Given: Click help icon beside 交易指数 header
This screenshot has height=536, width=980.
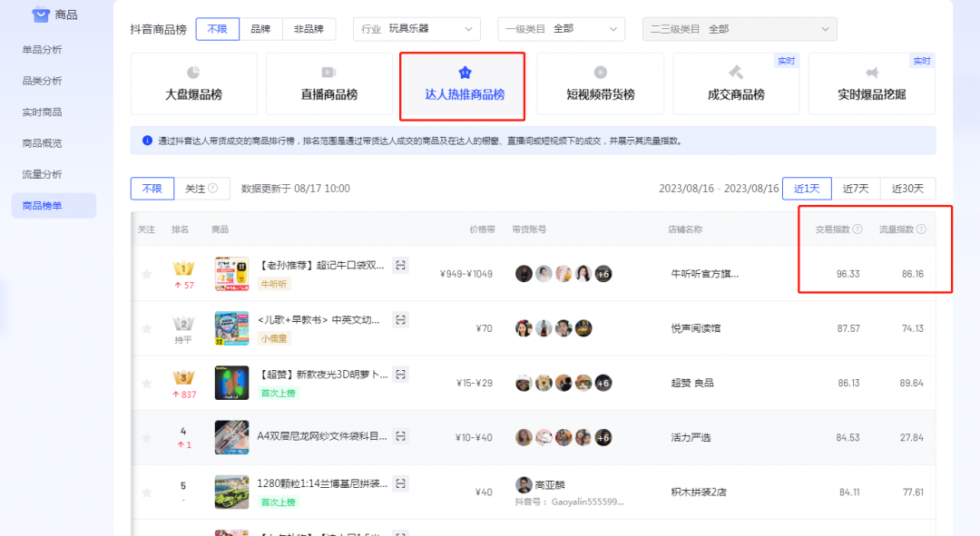Looking at the screenshot, I should click(857, 229).
